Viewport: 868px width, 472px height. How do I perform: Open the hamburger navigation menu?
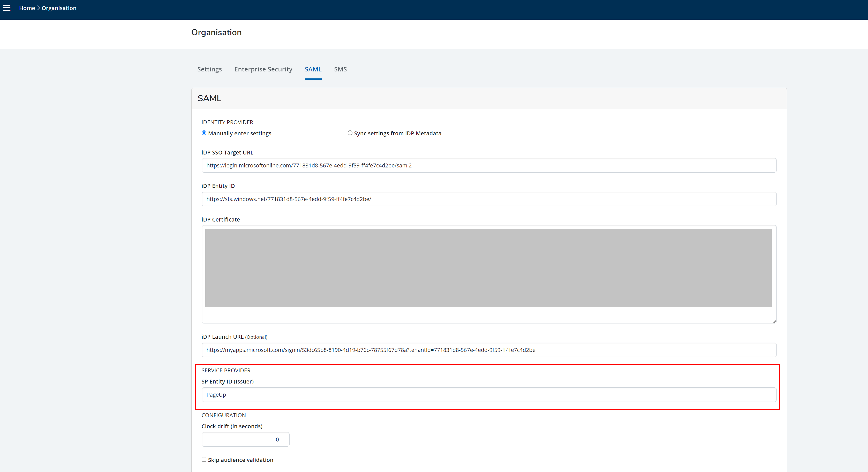tap(7, 8)
